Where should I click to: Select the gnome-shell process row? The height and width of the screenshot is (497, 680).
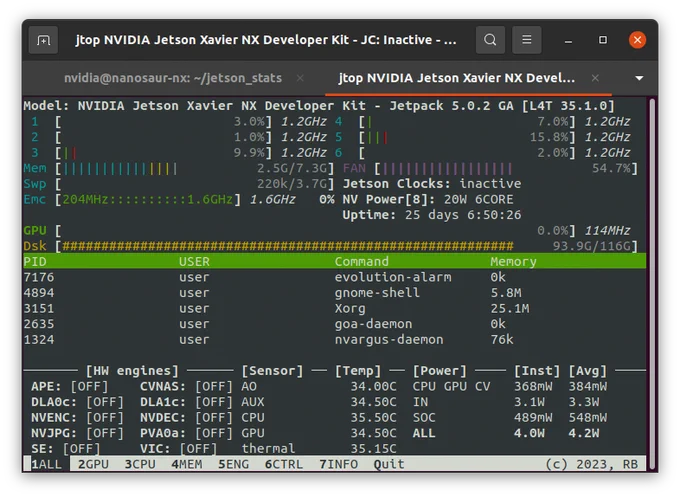tap(334, 293)
